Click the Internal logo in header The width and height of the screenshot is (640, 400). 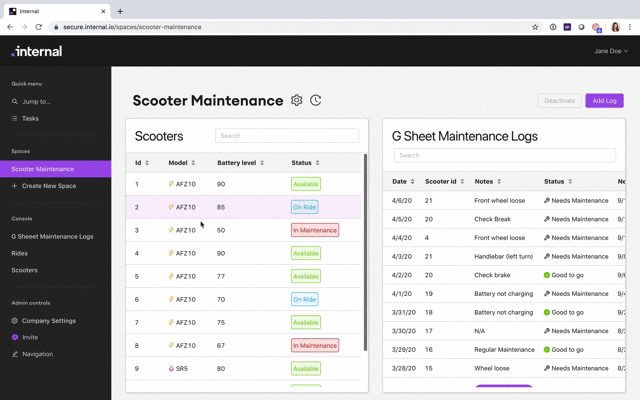point(36,51)
